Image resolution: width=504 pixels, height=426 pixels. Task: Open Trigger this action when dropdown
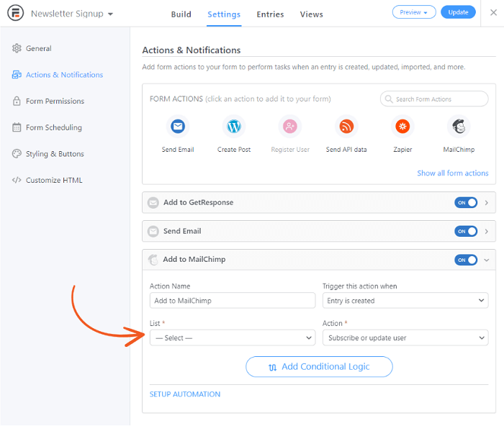[405, 300]
